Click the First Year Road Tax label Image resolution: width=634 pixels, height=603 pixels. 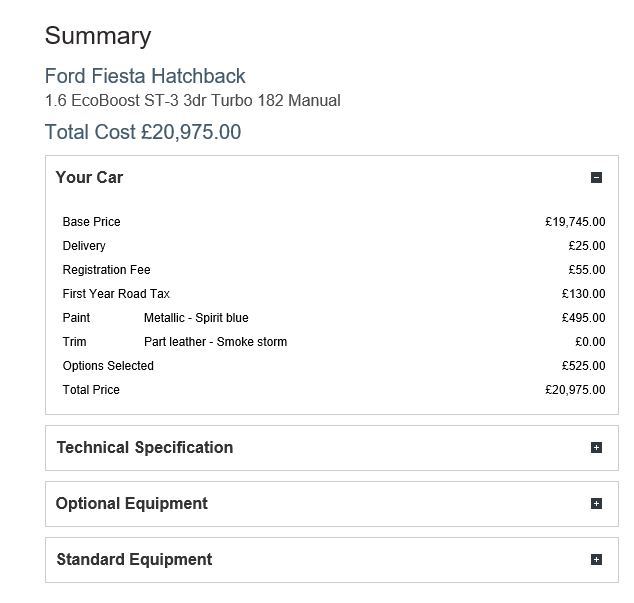(x=116, y=294)
